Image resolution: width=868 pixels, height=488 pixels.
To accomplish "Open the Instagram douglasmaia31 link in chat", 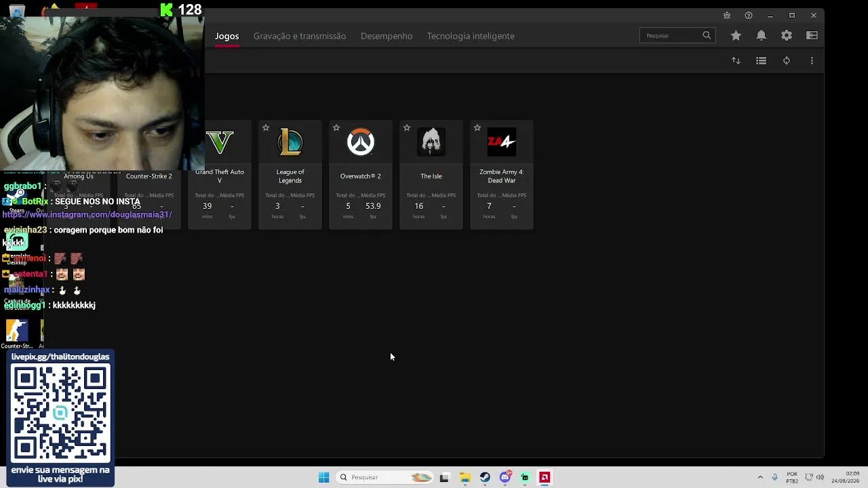I will coord(87,214).
